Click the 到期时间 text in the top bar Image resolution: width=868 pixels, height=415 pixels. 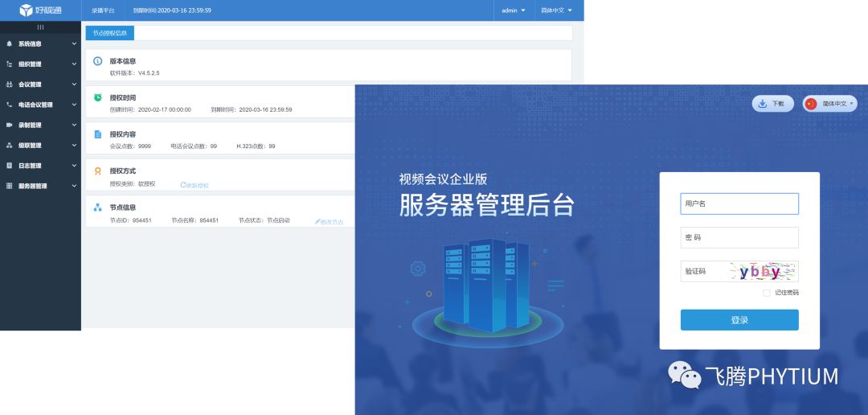[x=172, y=10]
